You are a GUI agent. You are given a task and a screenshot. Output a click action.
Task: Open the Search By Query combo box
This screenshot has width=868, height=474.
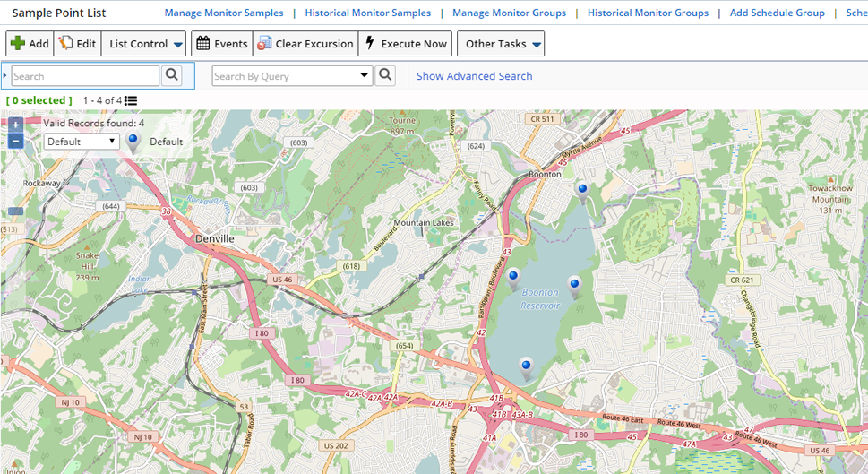[292, 76]
